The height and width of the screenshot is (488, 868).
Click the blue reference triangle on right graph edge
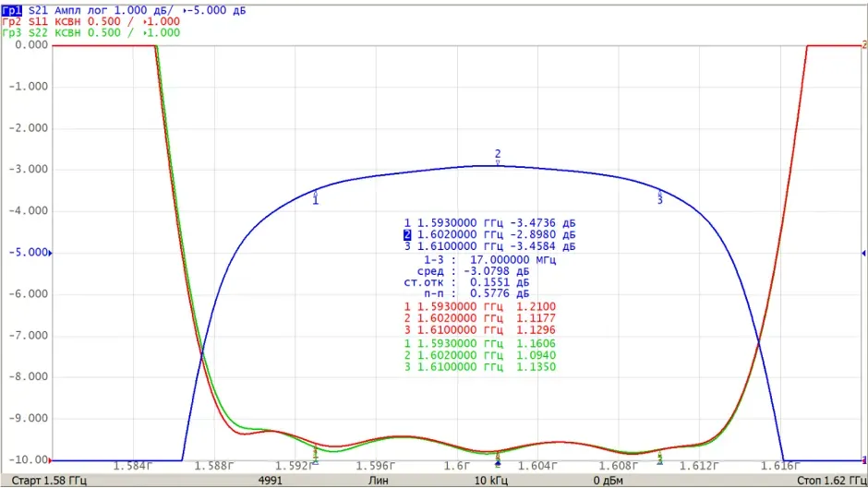pyautogui.click(x=863, y=253)
